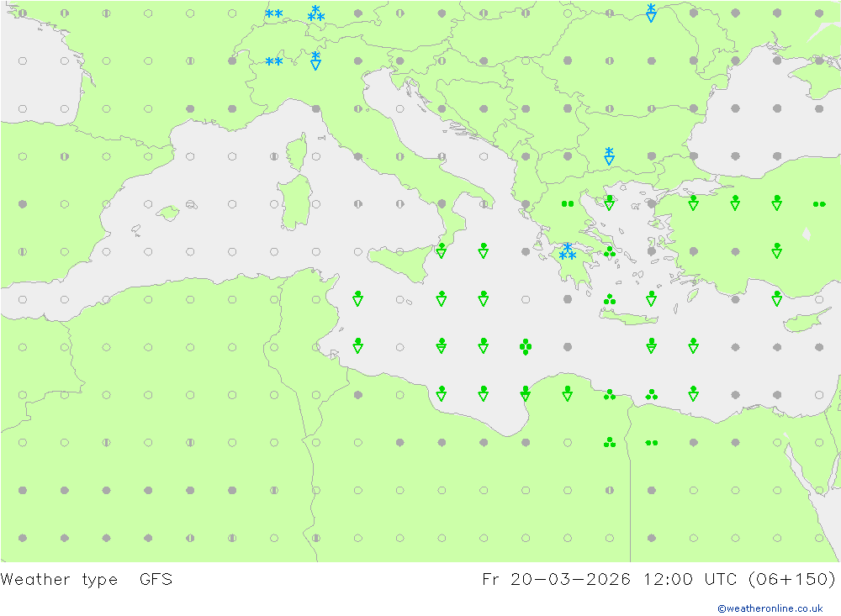841x616 pixels.
Task: Click the '12:00 UTC' time text
Action: pos(692,580)
